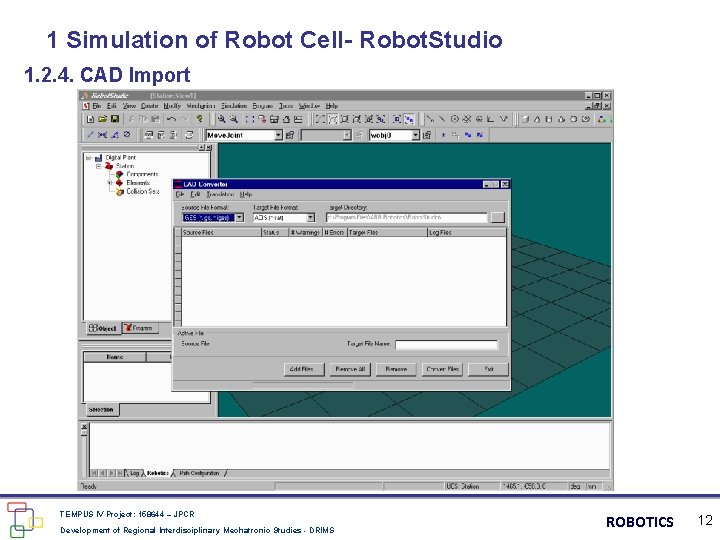Collapse the Digital Plant tree node
Screen dimensions: 720x540
(88, 158)
